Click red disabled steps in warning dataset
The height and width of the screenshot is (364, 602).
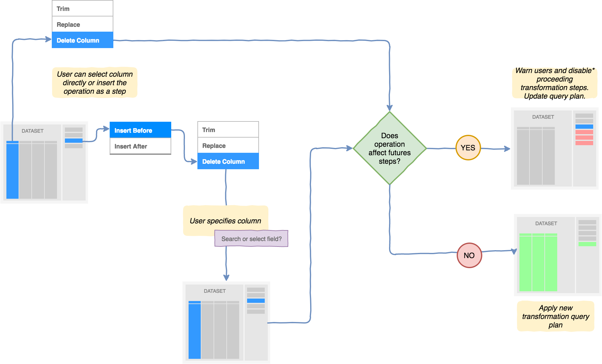584,138
